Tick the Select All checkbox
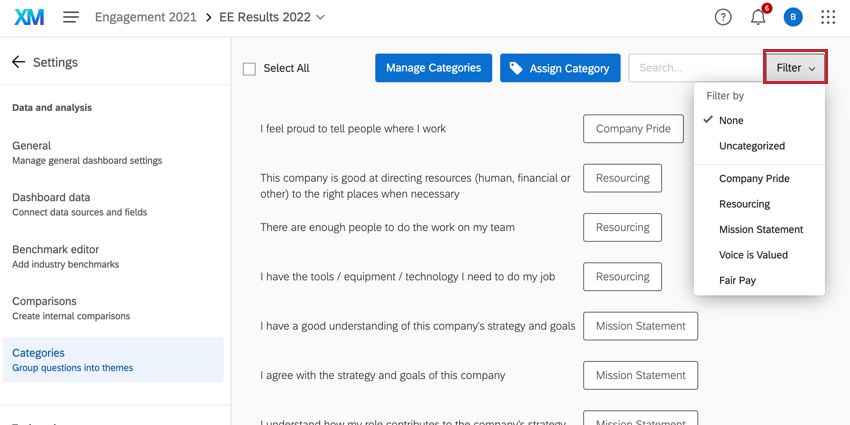 [x=249, y=69]
